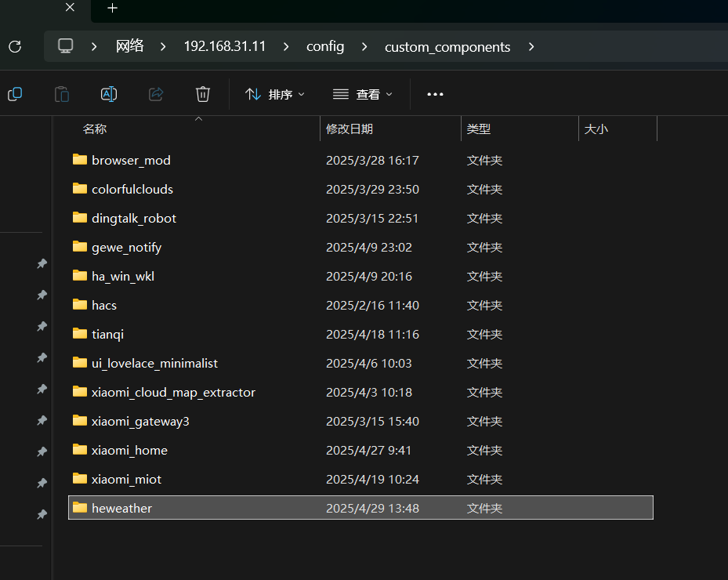Click the date 2025/3/28 16:17

pos(372,160)
